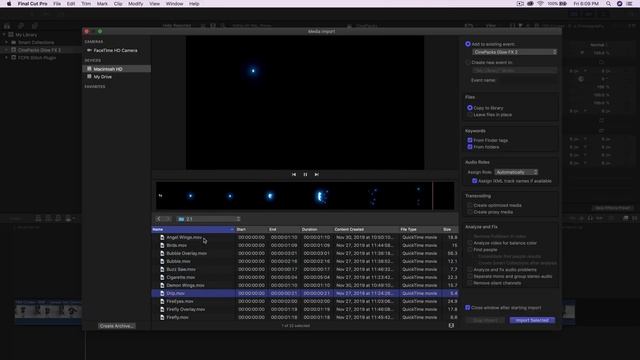The height and width of the screenshot is (360, 640).
Task: Select My Drive in the sidebar
Action: pos(103,77)
